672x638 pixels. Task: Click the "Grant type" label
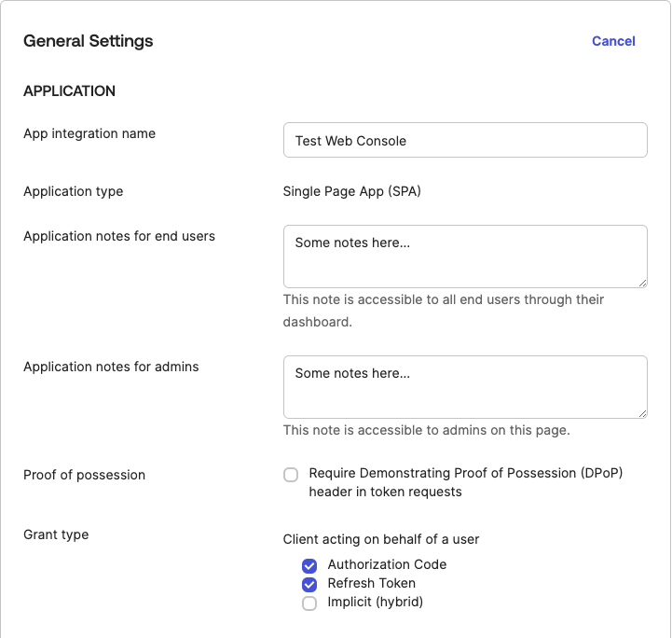coord(56,534)
